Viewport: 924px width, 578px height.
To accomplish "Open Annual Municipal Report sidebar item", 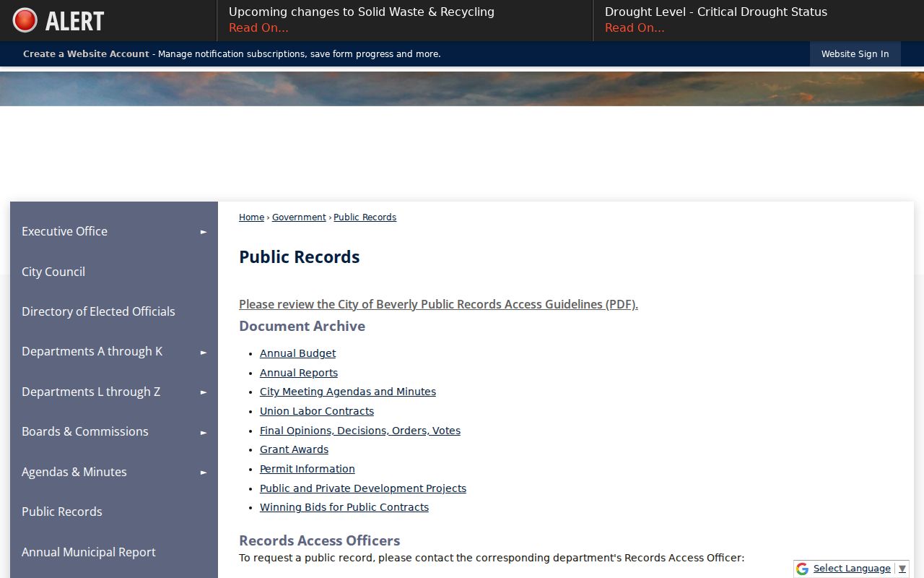I will point(114,552).
